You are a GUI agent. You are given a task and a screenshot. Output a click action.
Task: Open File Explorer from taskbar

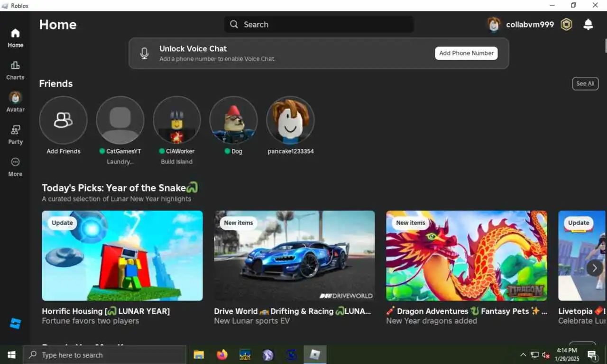coord(199,355)
